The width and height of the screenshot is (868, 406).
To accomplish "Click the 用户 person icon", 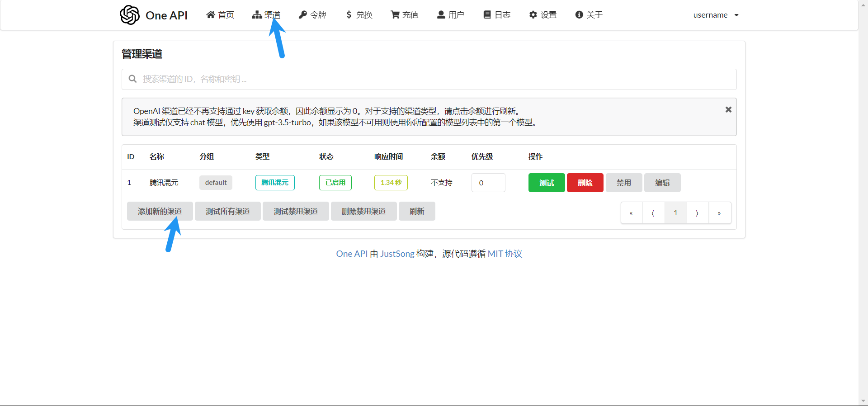I will 441,15.
